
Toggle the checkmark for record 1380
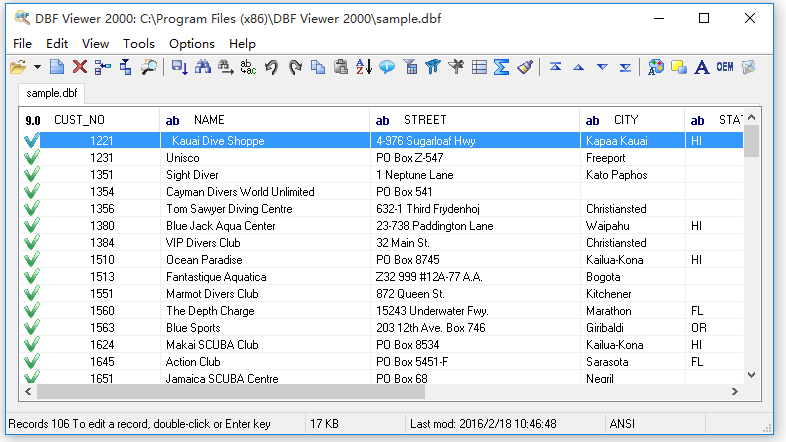point(31,226)
